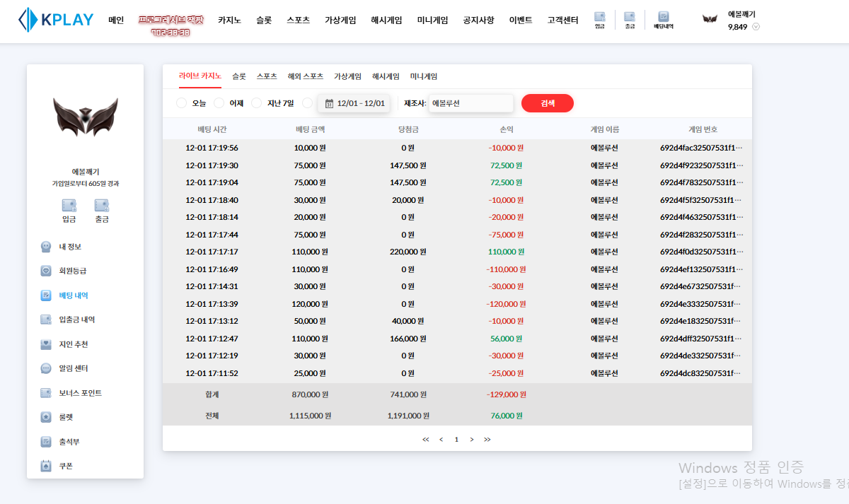This screenshot has height=504, width=849.
Task: Select the 어제 radio button
Action: (219, 103)
